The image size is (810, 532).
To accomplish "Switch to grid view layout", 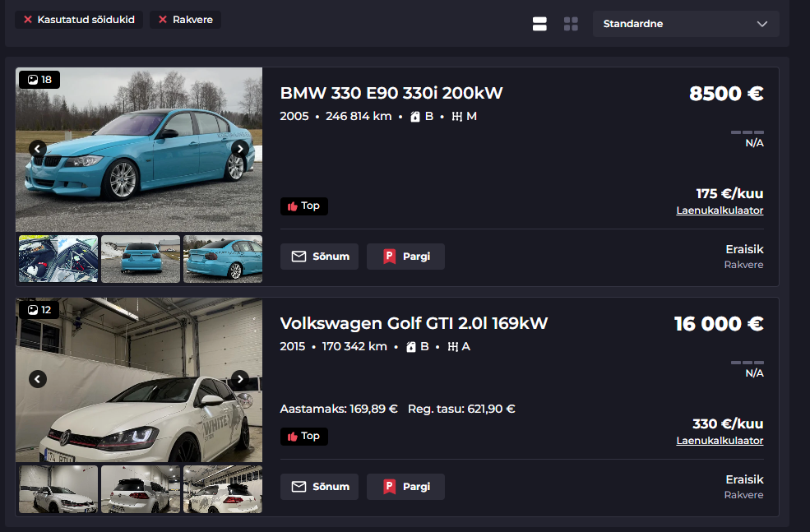I will pos(571,24).
